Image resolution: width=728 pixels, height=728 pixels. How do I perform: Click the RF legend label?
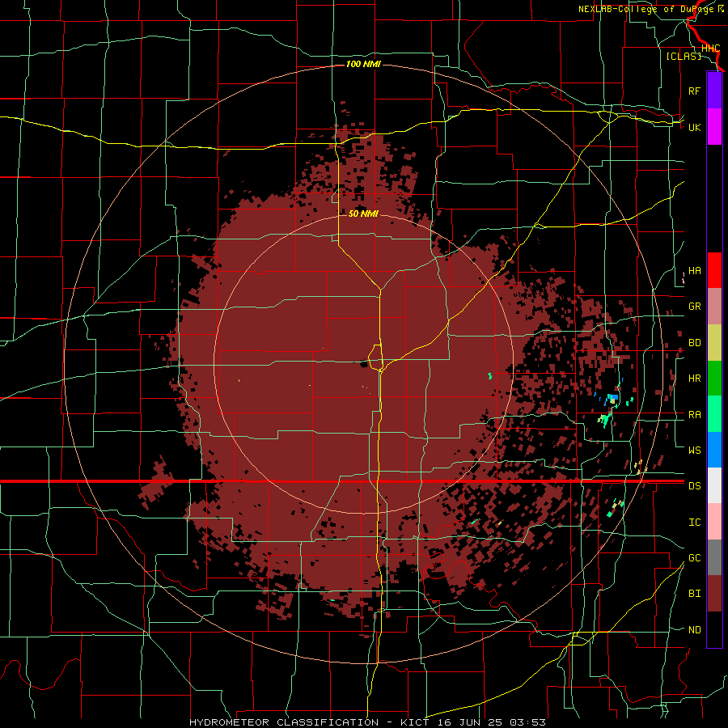coord(694,91)
